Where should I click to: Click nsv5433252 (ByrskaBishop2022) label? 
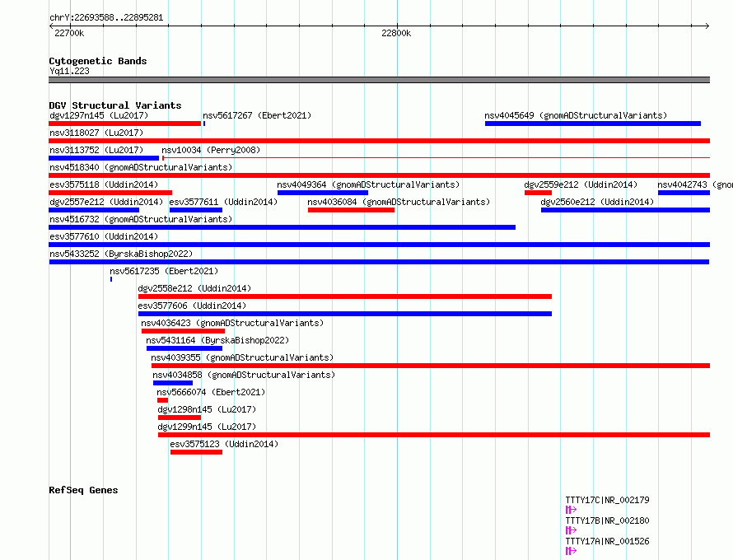(121, 254)
